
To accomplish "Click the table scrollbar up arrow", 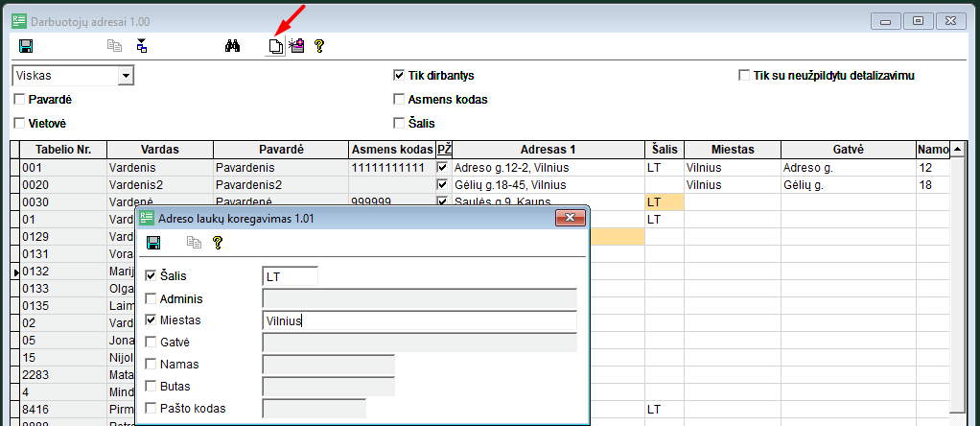I will [x=957, y=150].
